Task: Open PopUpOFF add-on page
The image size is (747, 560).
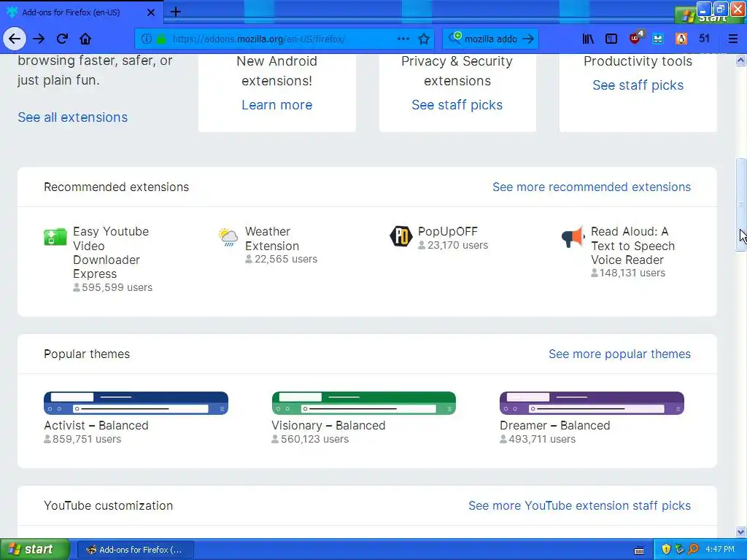Action: (x=447, y=231)
